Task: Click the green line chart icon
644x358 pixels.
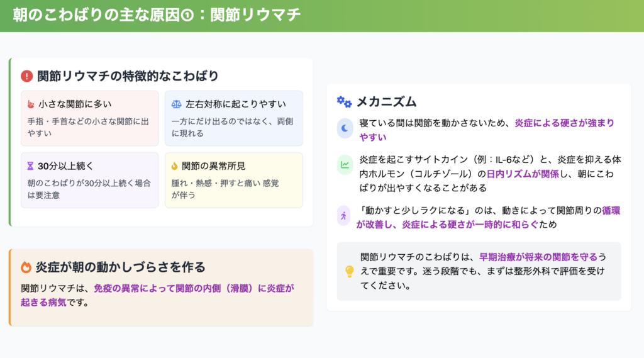Action: (x=345, y=165)
